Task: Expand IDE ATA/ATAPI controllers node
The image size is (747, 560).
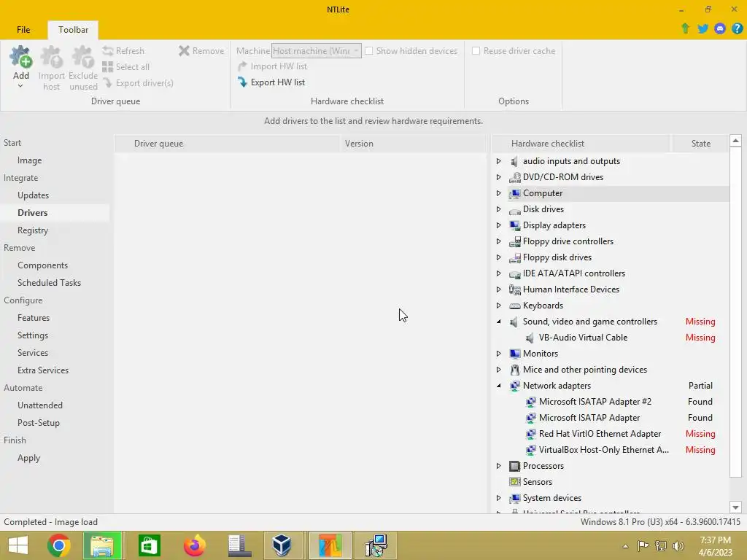Action: click(x=499, y=273)
